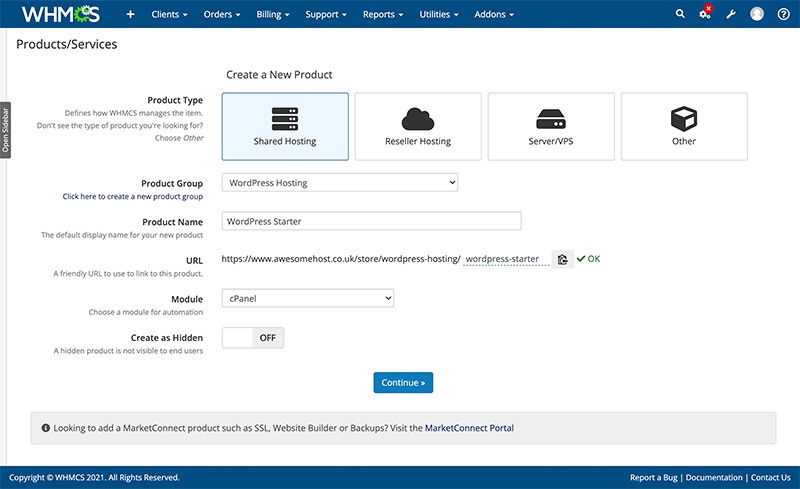800x489 pixels.
Task: Click the green OK status text
Action: 593,259
